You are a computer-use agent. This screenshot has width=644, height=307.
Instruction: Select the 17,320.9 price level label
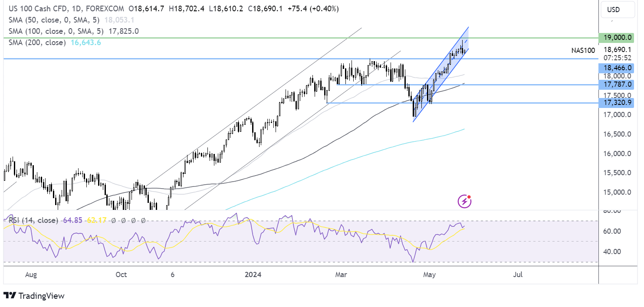(616, 103)
